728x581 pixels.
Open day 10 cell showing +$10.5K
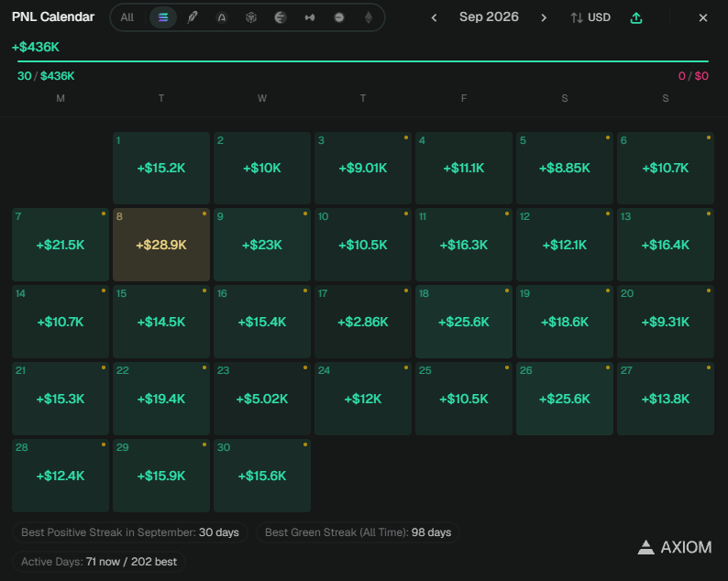(363, 245)
